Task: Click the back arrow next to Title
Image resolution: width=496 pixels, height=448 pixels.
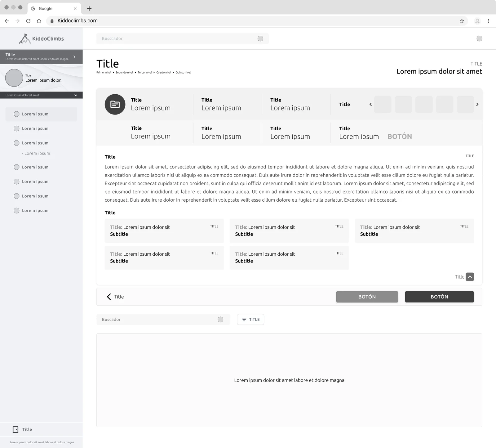Action: pyautogui.click(x=109, y=297)
